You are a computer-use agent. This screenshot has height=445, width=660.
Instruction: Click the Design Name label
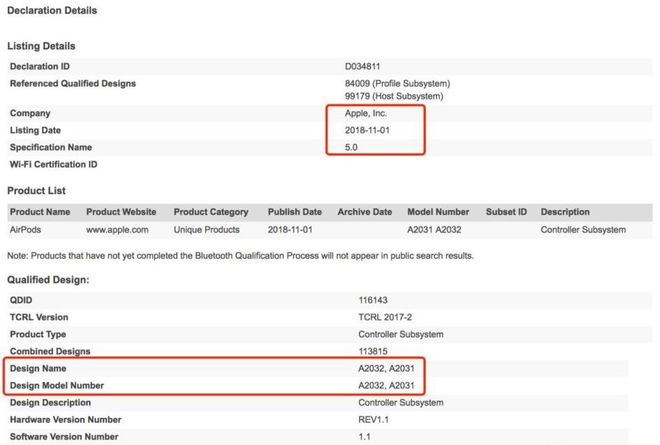(x=38, y=369)
